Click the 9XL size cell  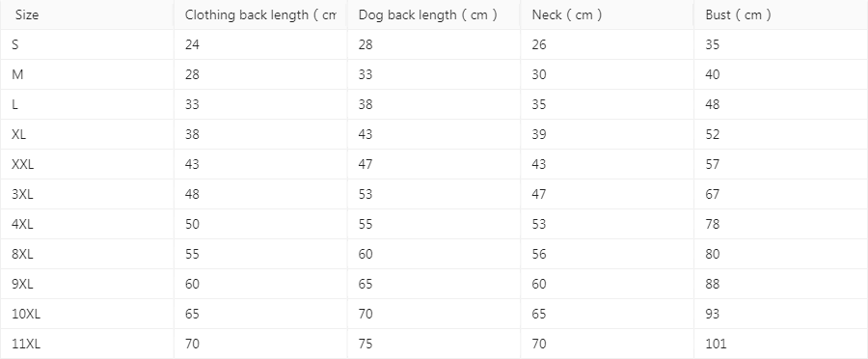tap(87, 284)
